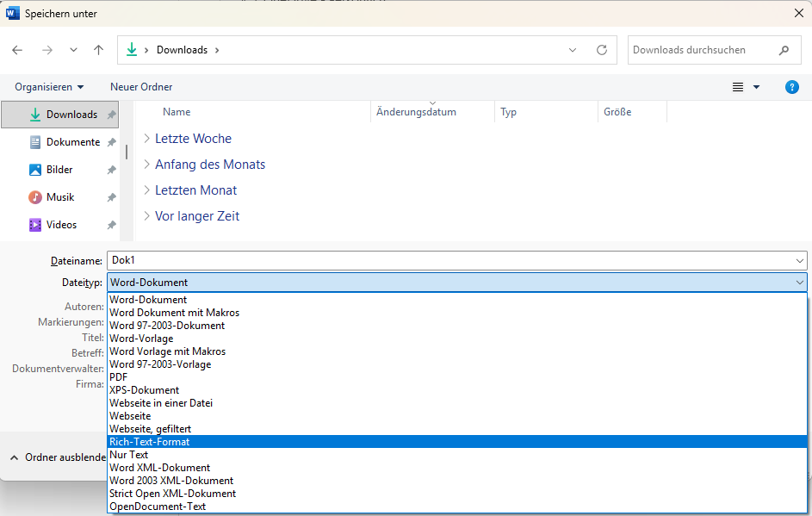Unpin Videos from quick access
The height and width of the screenshot is (516, 812).
111,226
